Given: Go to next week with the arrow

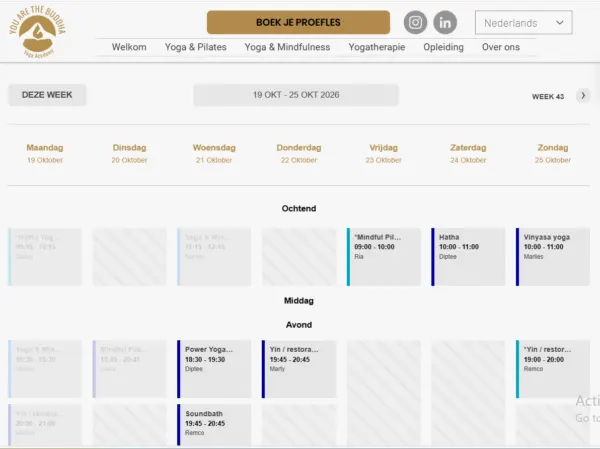Looking at the screenshot, I should click(583, 95).
